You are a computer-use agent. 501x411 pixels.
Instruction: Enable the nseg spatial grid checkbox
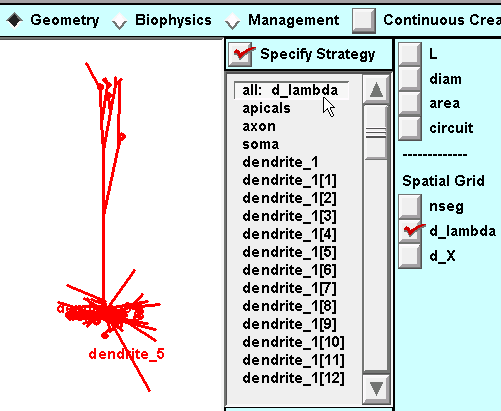[x=410, y=206]
